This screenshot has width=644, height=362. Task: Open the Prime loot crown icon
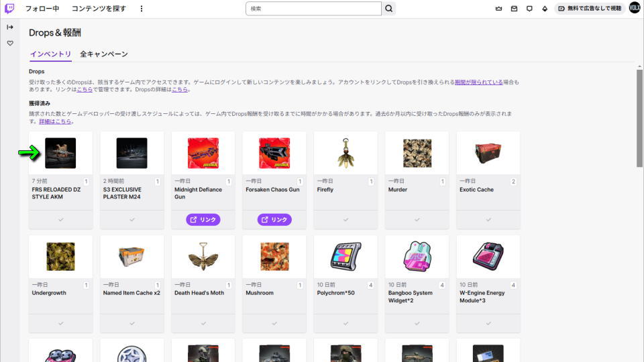pyautogui.click(x=498, y=8)
